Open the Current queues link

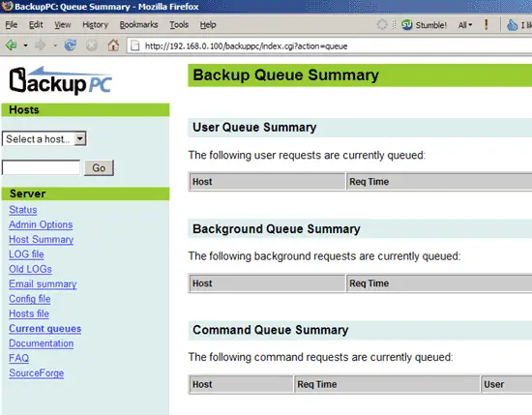coord(44,329)
